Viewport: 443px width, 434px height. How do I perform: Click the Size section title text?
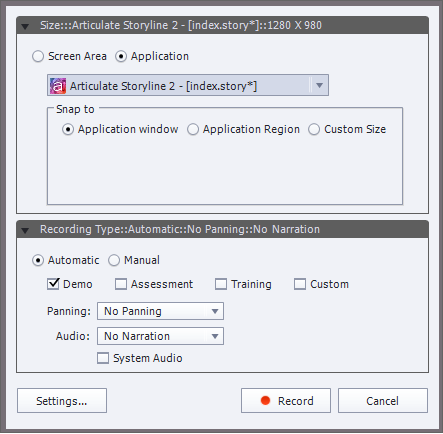(181, 25)
